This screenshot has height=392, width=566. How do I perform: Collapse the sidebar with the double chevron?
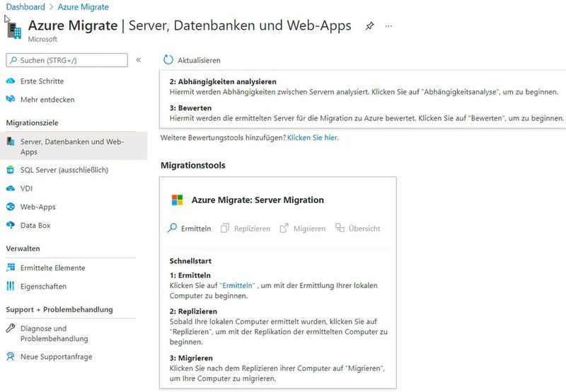coord(138,60)
